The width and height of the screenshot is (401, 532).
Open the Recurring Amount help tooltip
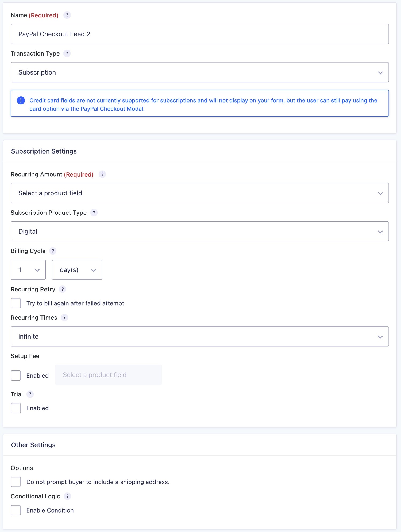[x=102, y=174]
